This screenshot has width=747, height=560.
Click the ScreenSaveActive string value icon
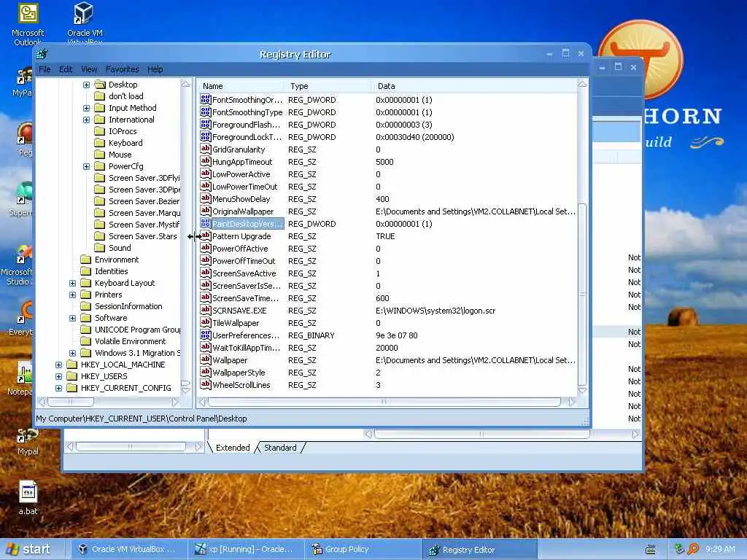205,273
